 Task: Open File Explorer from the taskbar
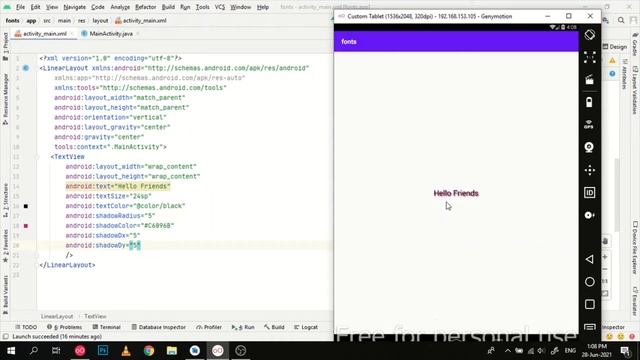click(x=172, y=351)
